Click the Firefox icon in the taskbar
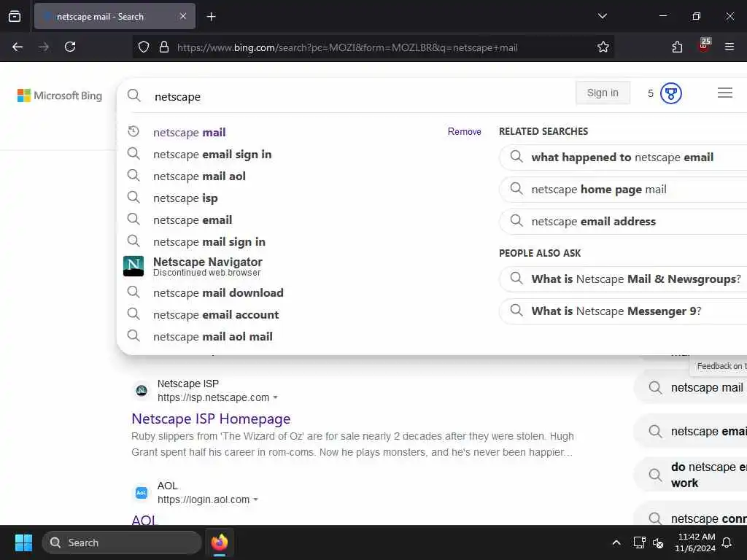747x560 pixels. [220, 542]
